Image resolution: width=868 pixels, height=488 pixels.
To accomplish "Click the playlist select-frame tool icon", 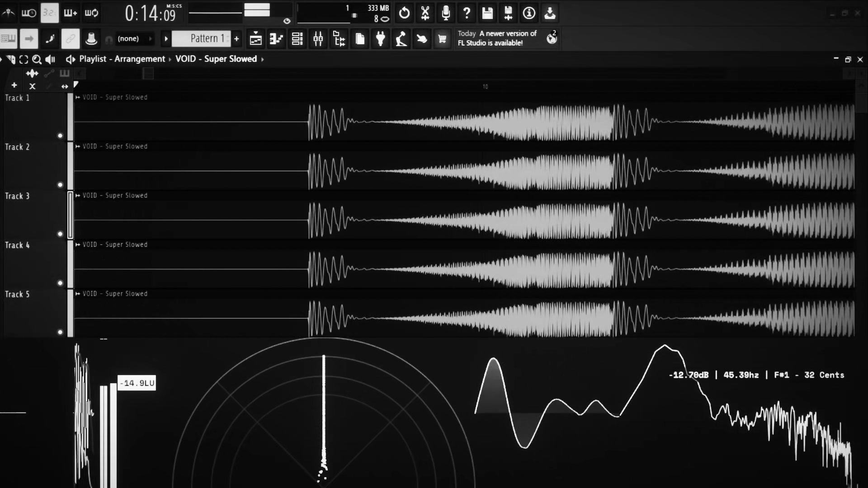I will (24, 59).
